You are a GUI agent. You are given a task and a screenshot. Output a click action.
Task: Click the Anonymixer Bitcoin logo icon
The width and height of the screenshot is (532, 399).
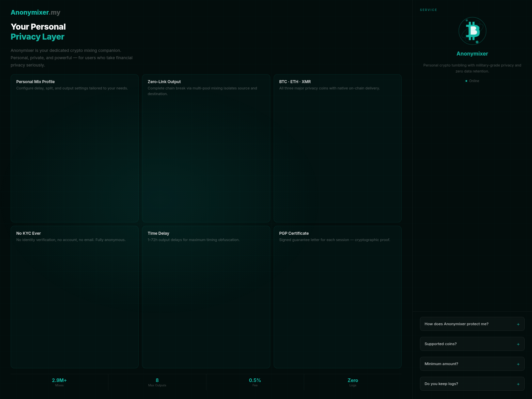[472, 31]
